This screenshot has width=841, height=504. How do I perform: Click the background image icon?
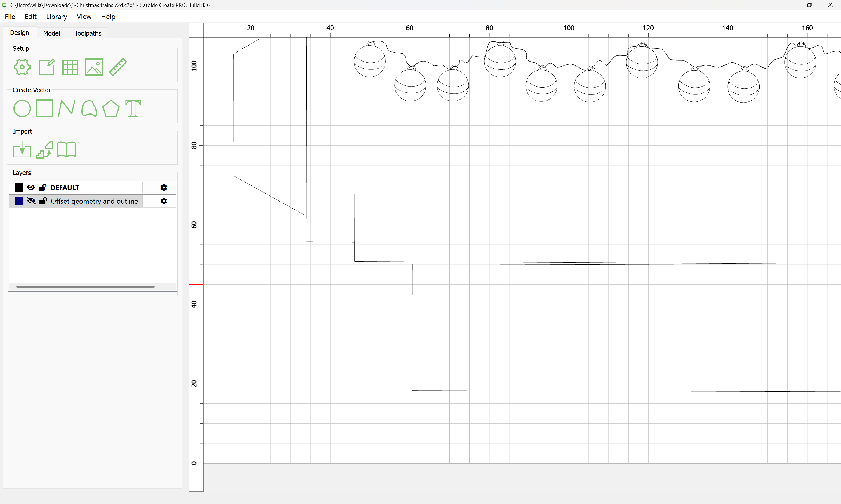[x=94, y=67]
